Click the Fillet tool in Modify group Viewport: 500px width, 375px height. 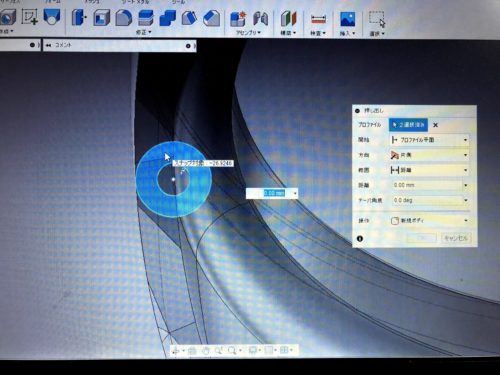(x=124, y=17)
